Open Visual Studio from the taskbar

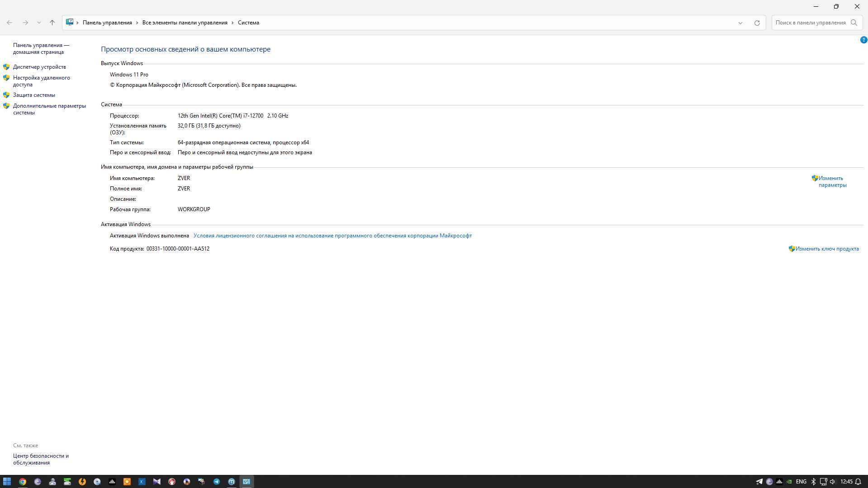click(157, 482)
